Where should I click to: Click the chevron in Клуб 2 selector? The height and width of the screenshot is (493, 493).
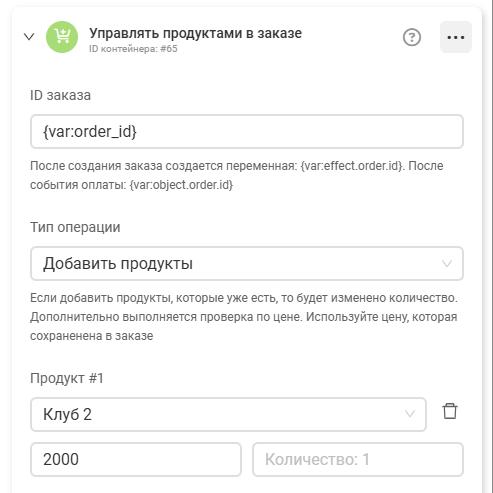pos(410,414)
